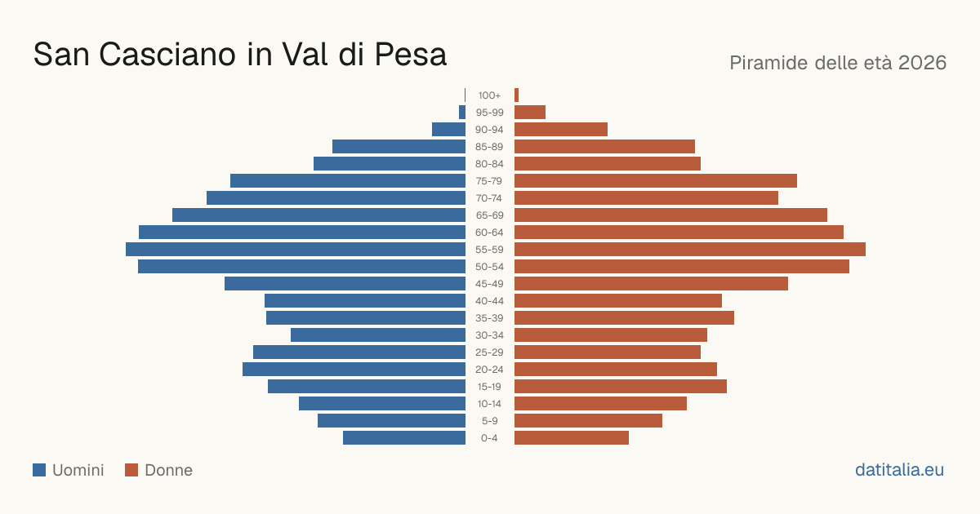980x514 pixels.
Task: Click the San Casciano in Val di Pesa title
Action: pyautogui.click(x=240, y=55)
